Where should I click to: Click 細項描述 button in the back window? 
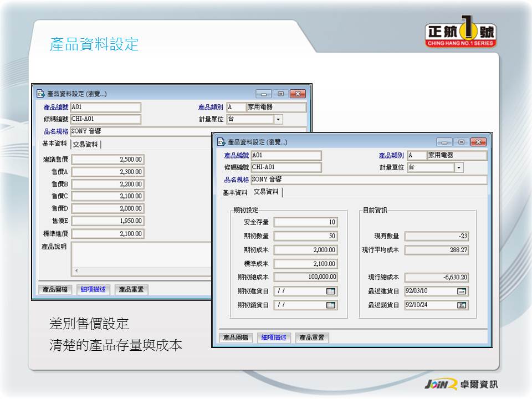95,289
